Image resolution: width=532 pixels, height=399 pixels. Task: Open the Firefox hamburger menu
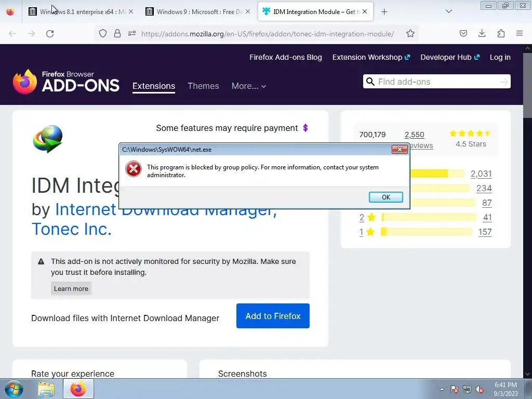(x=520, y=33)
